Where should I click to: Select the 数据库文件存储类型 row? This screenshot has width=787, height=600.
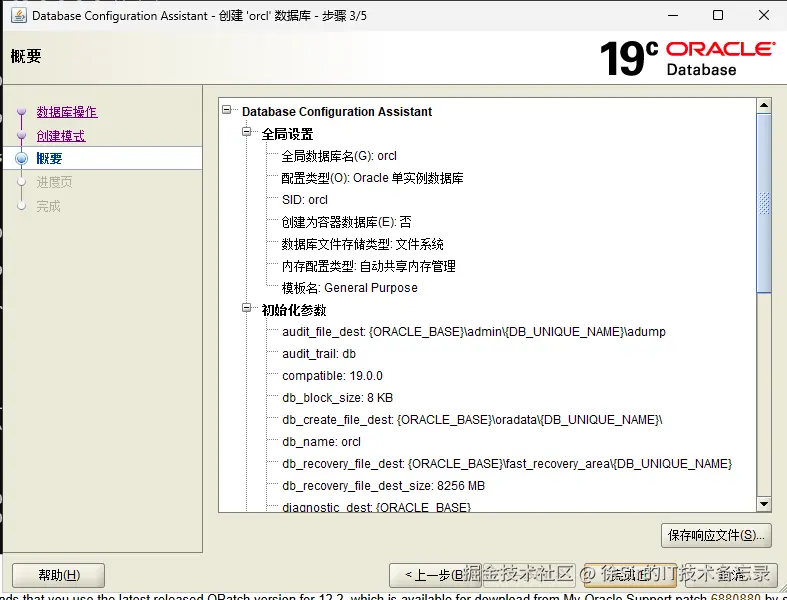(x=362, y=244)
